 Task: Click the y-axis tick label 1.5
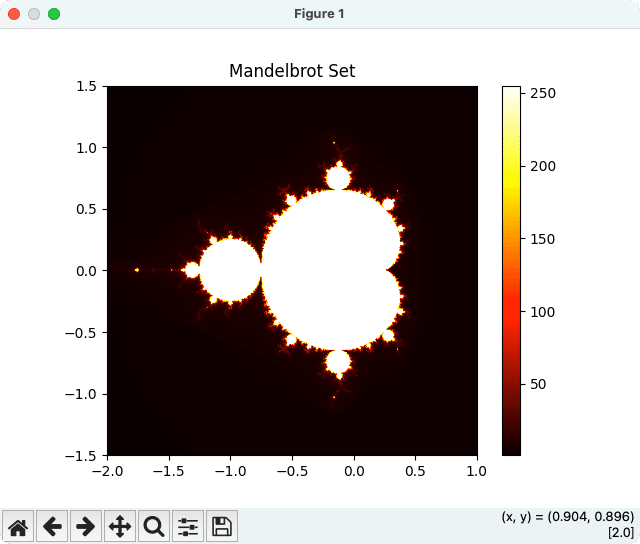click(87, 87)
